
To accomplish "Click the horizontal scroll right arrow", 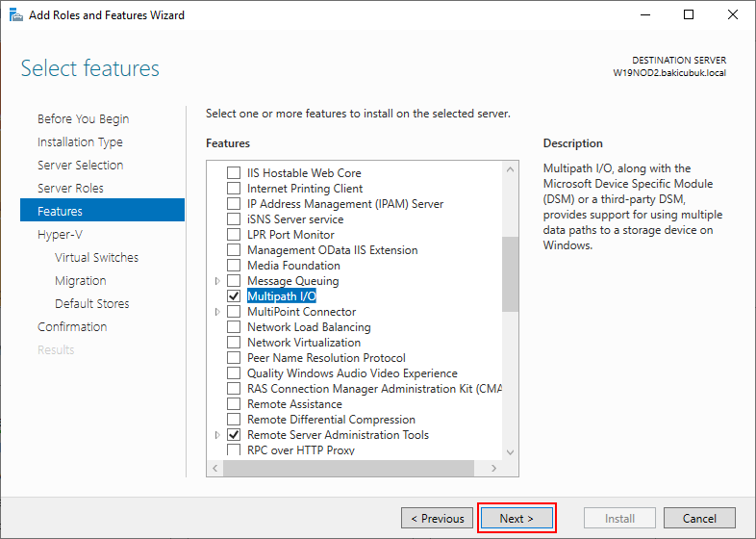I will (493, 468).
